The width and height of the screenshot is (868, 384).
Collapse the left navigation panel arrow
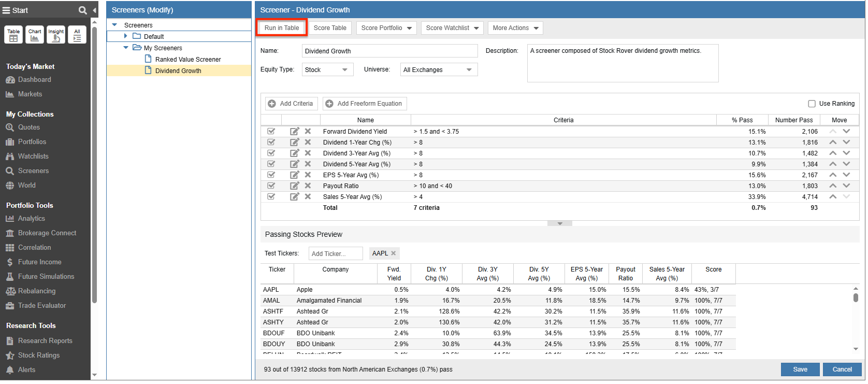[94, 10]
